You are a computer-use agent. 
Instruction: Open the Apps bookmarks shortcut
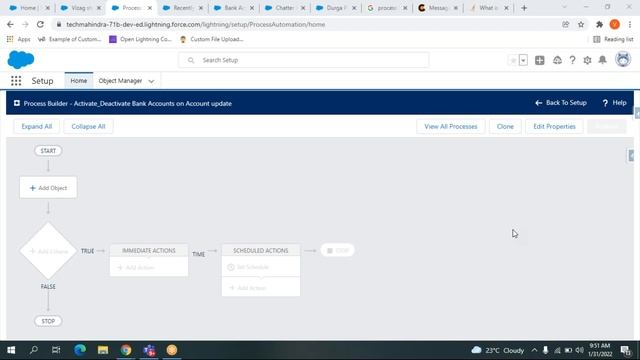point(18,39)
